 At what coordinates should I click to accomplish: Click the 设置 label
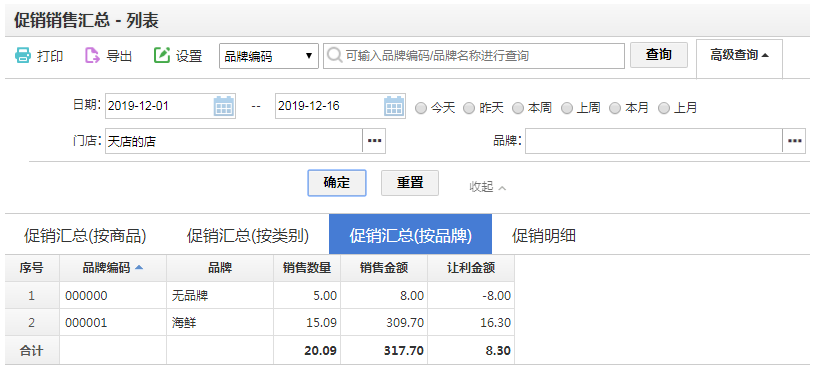[x=189, y=56]
